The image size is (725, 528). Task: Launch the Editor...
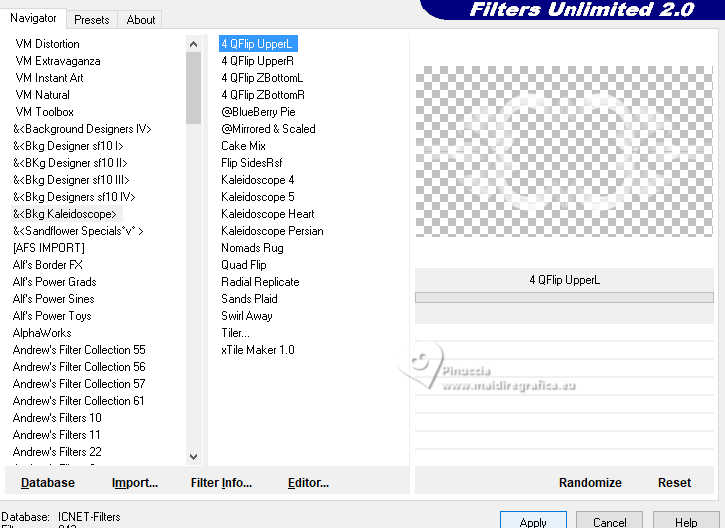point(308,483)
